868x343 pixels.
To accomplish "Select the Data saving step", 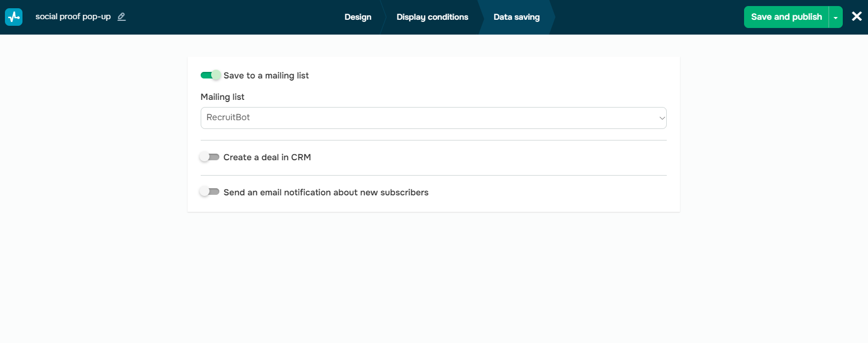I will pyautogui.click(x=517, y=17).
